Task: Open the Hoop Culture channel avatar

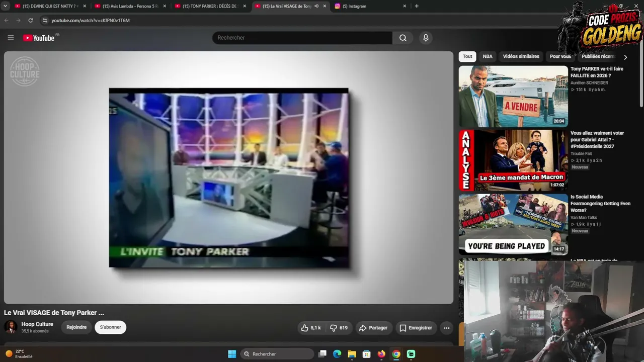Action: pyautogui.click(x=10, y=327)
